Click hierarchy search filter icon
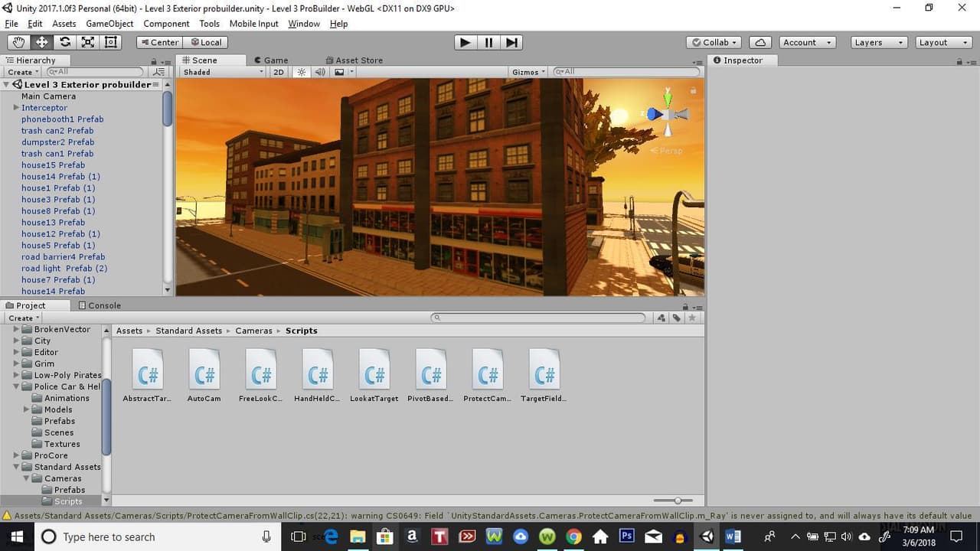The width and height of the screenshot is (980, 551). [x=159, y=72]
